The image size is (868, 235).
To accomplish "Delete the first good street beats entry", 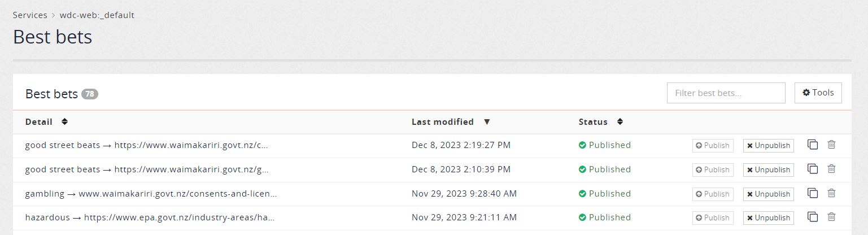I will pos(831,145).
